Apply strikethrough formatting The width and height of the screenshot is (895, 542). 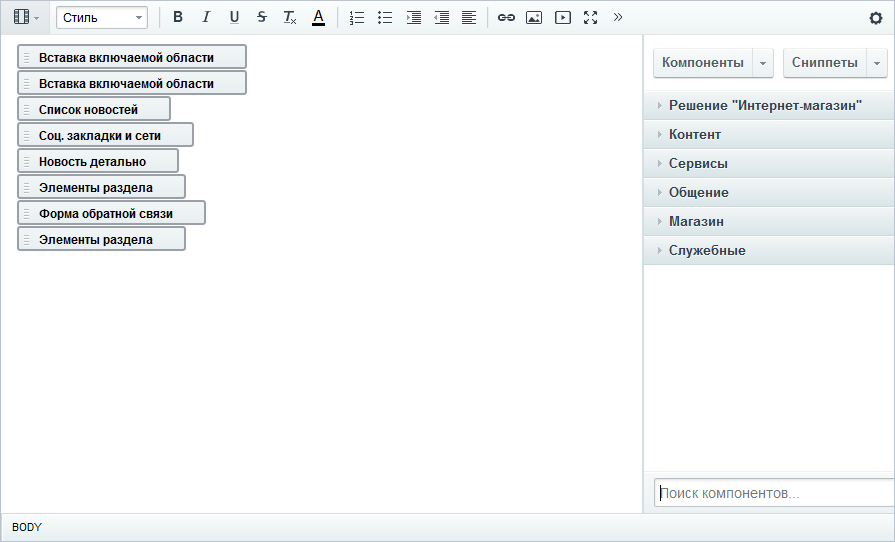262,17
